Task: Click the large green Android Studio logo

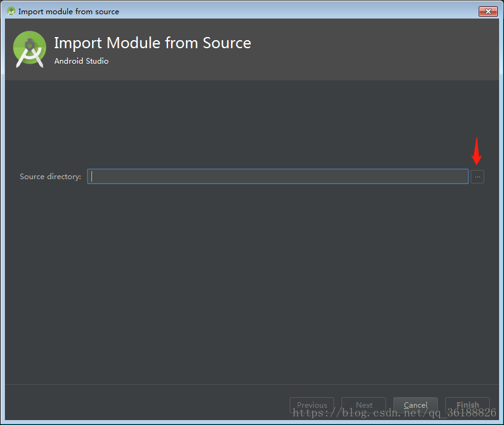Action: click(x=30, y=49)
